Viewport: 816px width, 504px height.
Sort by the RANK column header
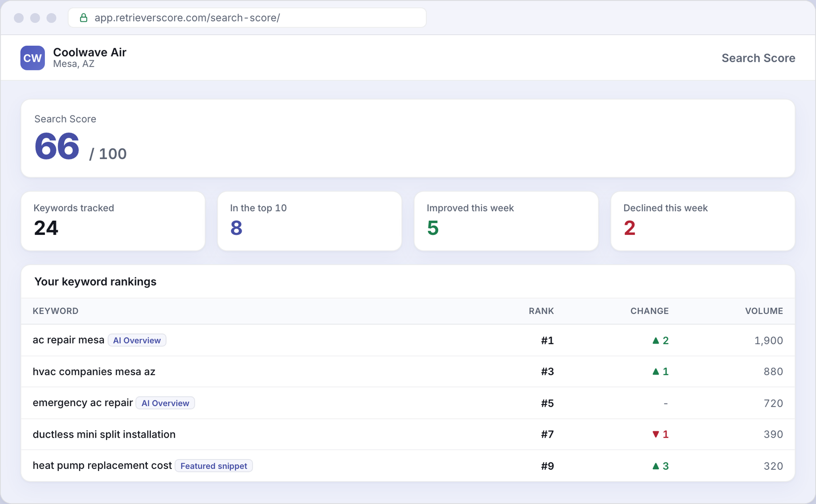click(541, 311)
